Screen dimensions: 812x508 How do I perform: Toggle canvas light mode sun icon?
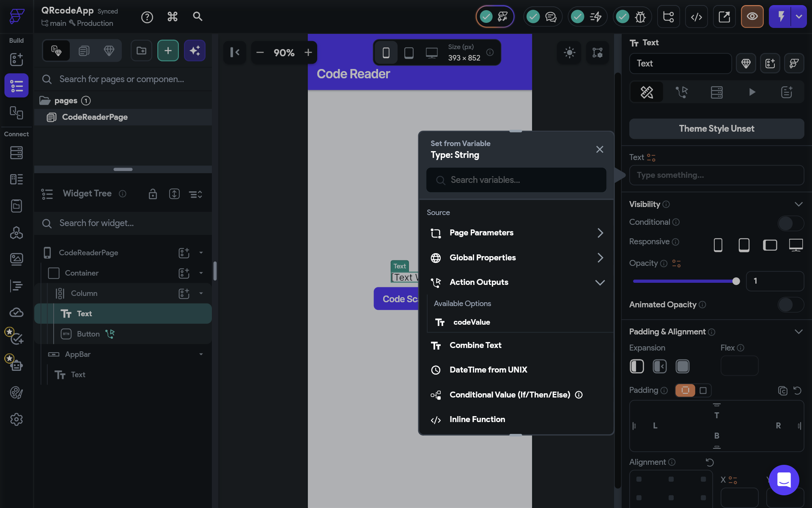pos(569,52)
